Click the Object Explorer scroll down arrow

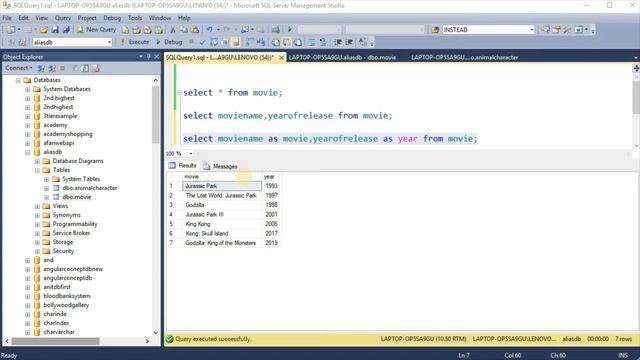pos(156,333)
